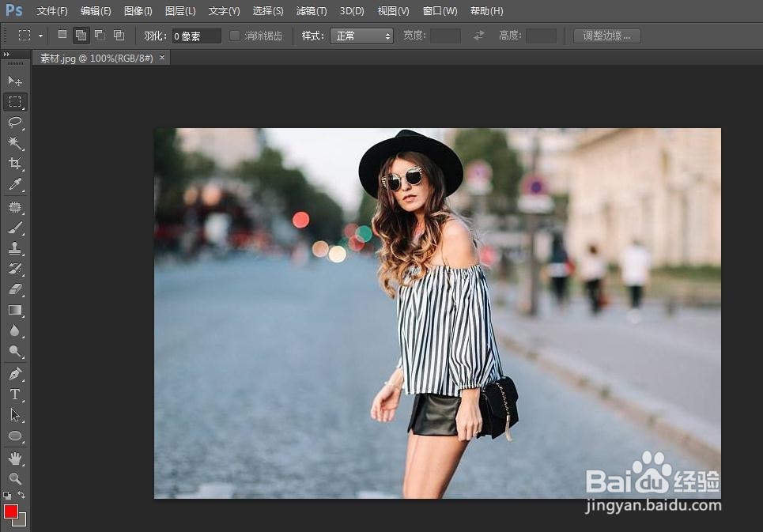Select the History Brush tool

click(x=15, y=269)
